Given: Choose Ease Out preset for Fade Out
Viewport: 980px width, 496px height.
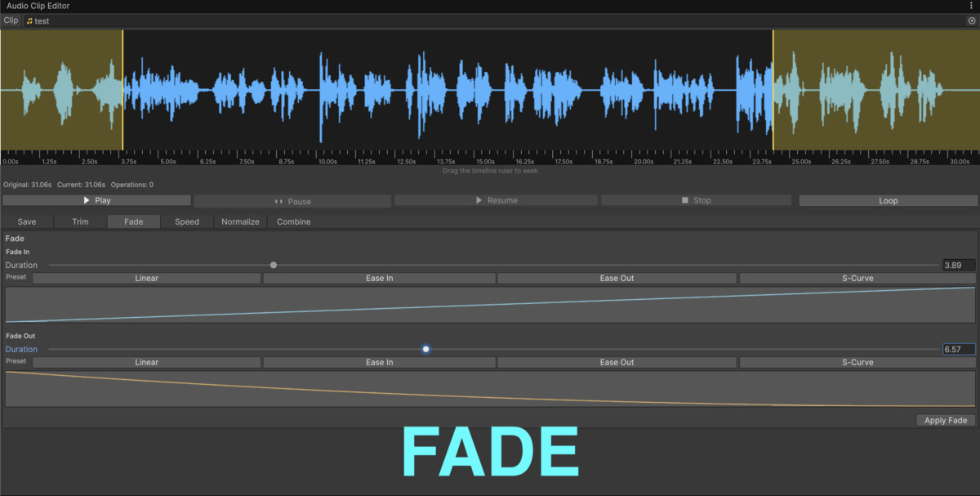Looking at the screenshot, I should click(617, 362).
